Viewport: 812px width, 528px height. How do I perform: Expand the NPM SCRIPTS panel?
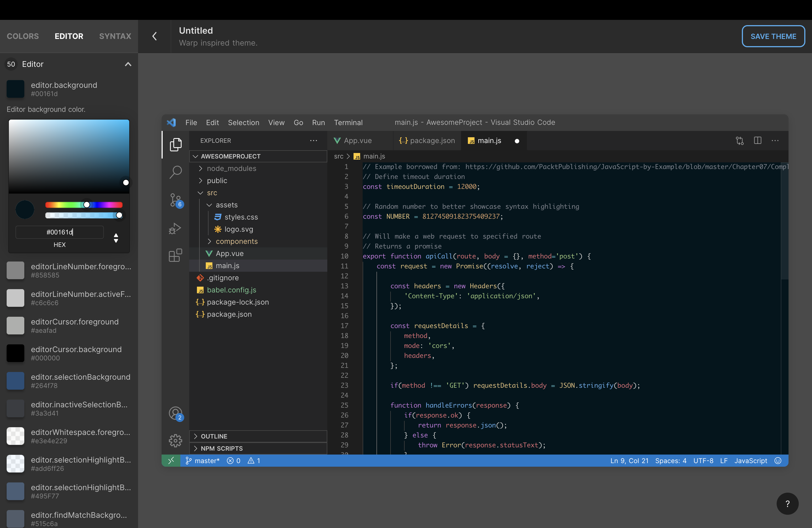point(222,448)
